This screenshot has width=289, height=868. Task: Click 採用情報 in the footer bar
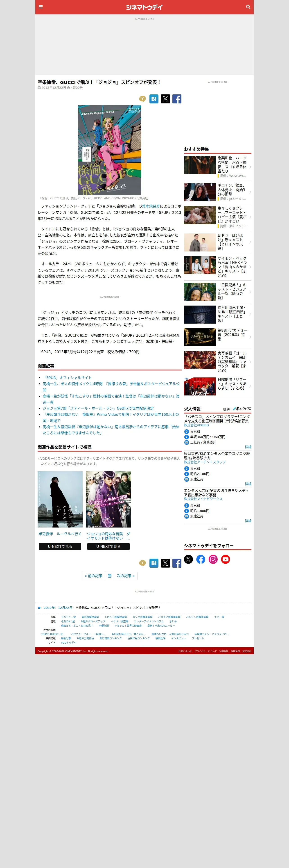click(235, 651)
